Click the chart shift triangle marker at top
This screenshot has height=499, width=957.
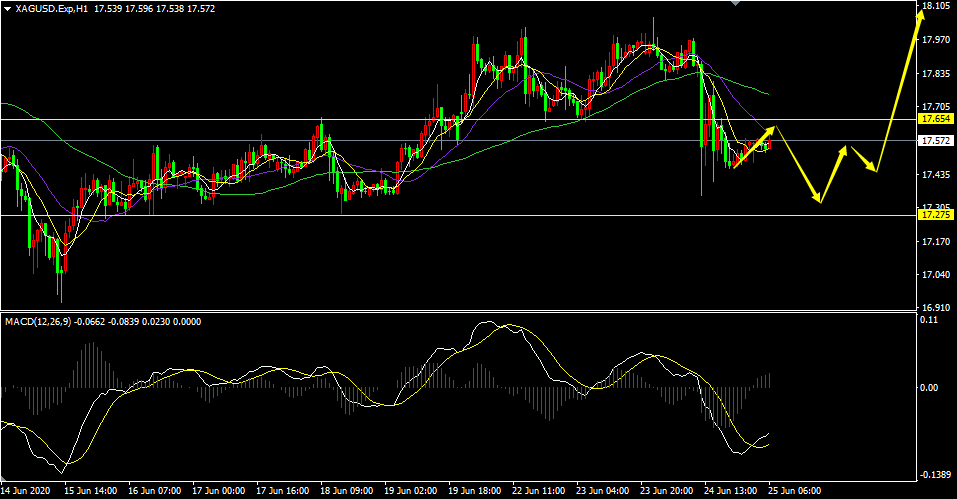tap(735, 3)
